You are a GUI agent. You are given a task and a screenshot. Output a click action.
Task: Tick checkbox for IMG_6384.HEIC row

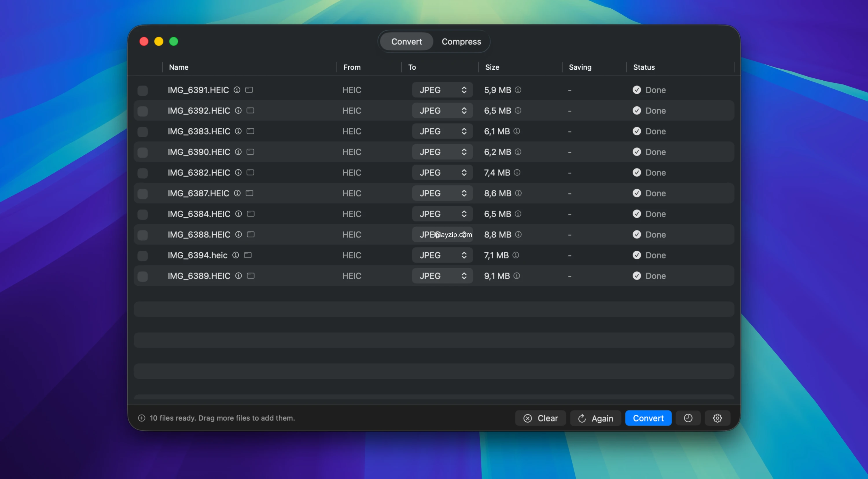coord(143,214)
